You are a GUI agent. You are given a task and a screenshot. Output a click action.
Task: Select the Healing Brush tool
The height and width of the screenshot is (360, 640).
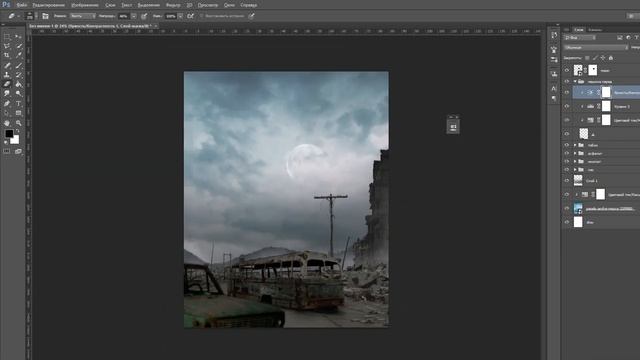point(7,65)
